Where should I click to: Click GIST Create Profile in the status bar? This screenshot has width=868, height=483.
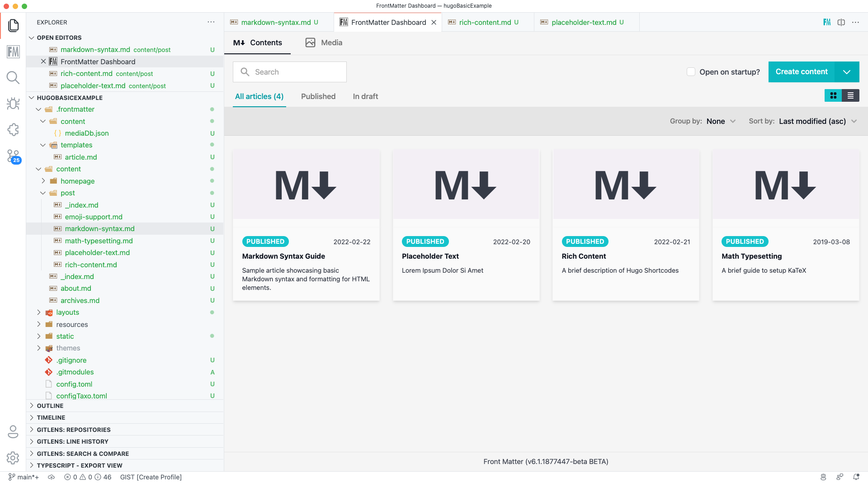[151, 477]
